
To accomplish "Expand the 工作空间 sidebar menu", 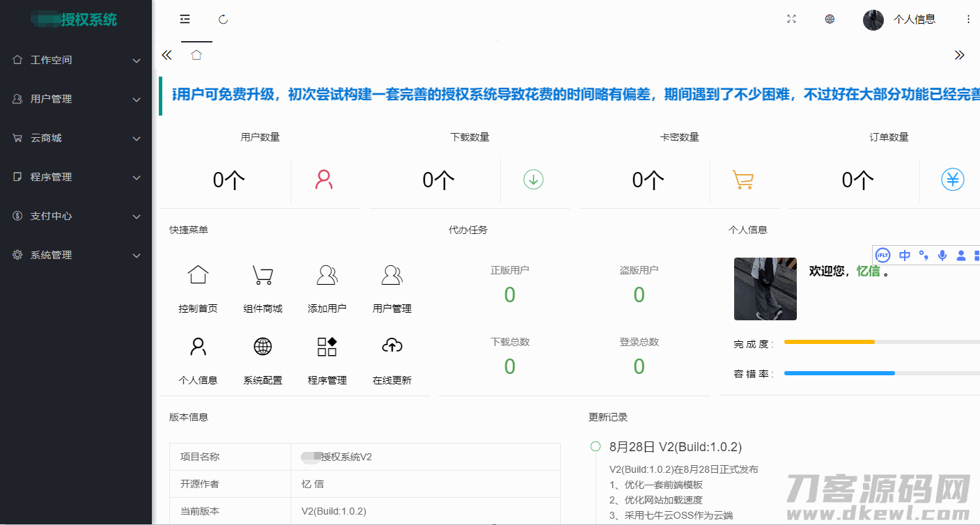I will coord(77,60).
